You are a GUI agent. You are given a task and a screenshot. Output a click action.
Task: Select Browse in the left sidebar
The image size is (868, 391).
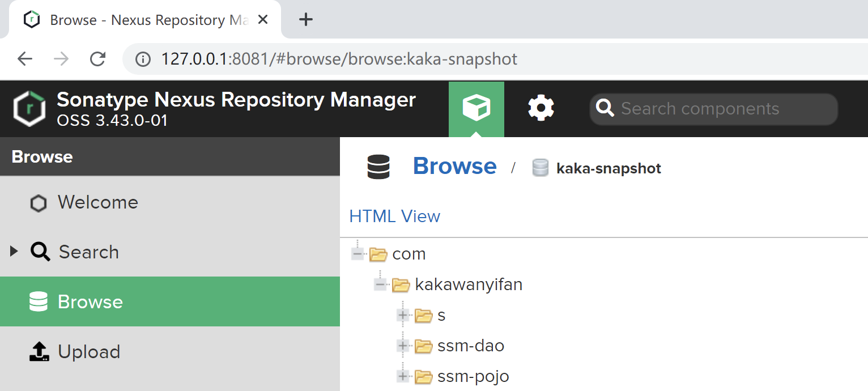90,302
